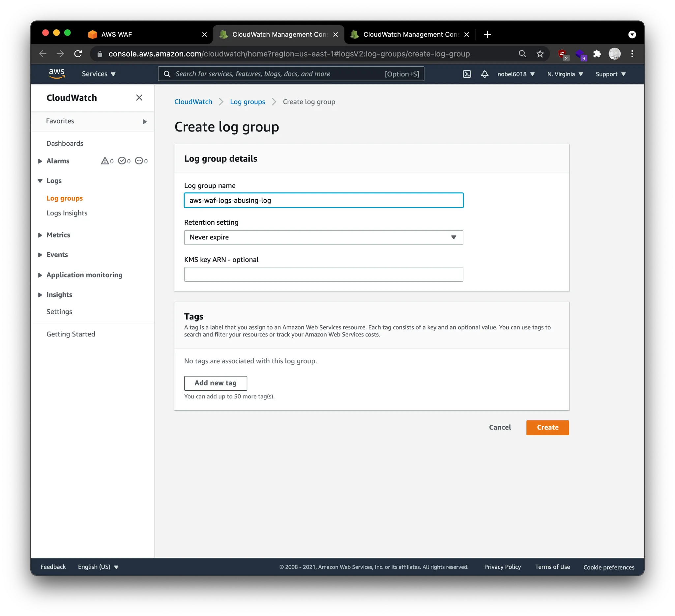Expand the Alarms sidebar section
The height and width of the screenshot is (616, 675).
pos(40,161)
